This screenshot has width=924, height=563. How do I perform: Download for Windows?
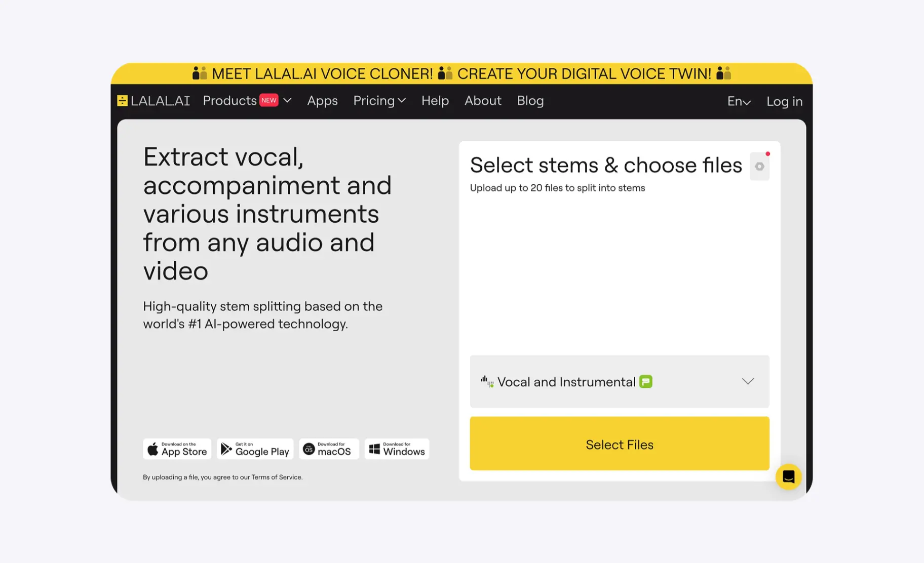[397, 449]
